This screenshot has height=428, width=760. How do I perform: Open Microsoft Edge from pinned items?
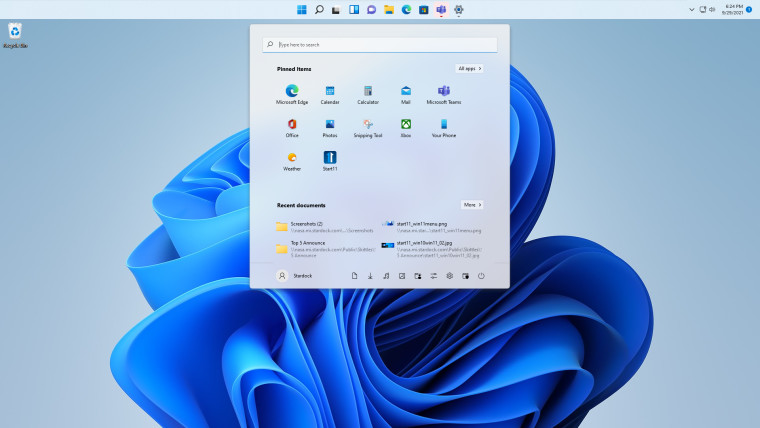point(292,91)
